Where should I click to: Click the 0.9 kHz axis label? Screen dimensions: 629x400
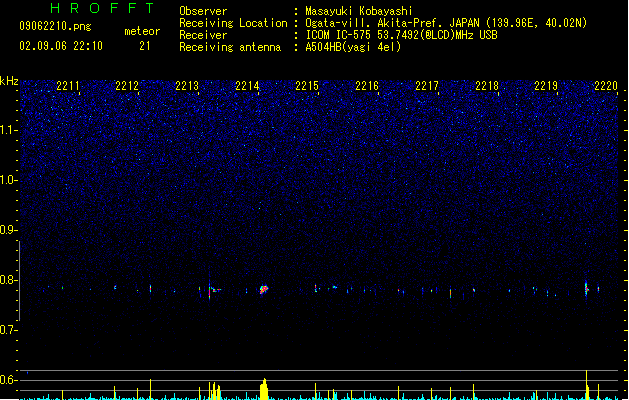pyautogui.click(x=8, y=230)
